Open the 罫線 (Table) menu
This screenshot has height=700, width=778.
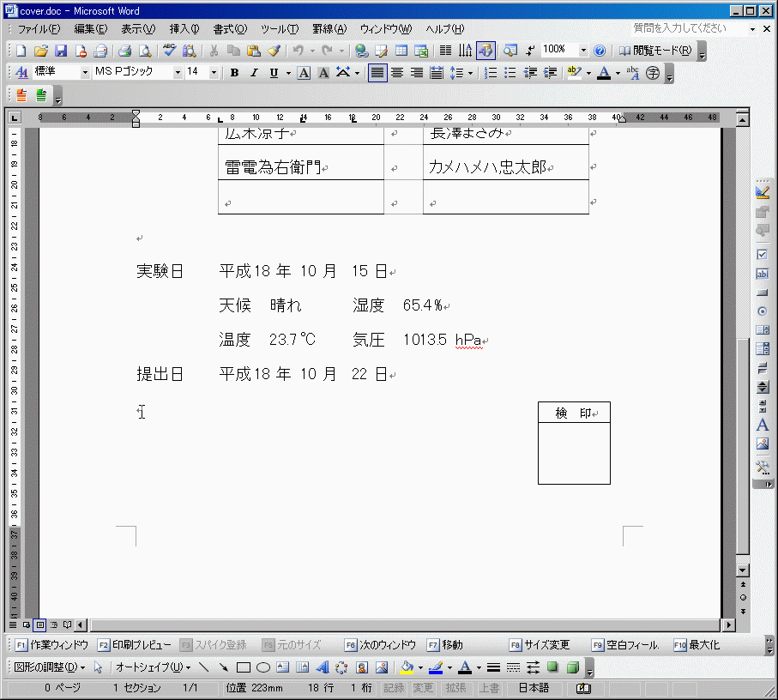(x=329, y=29)
